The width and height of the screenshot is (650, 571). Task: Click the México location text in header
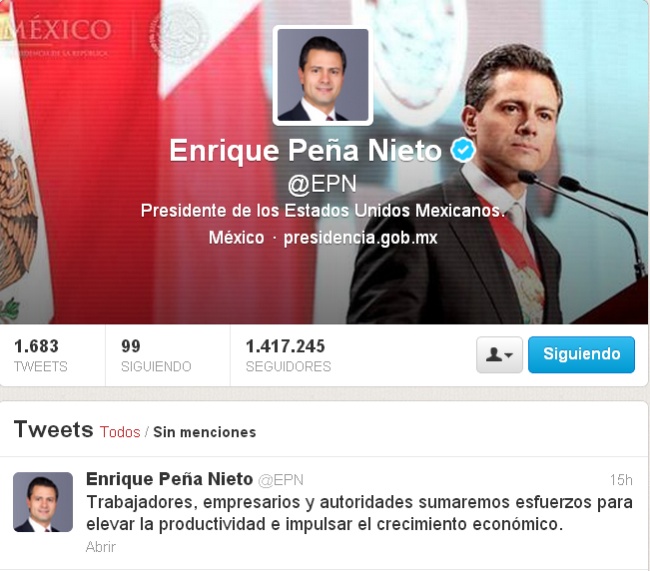click(x=236, y=238)
